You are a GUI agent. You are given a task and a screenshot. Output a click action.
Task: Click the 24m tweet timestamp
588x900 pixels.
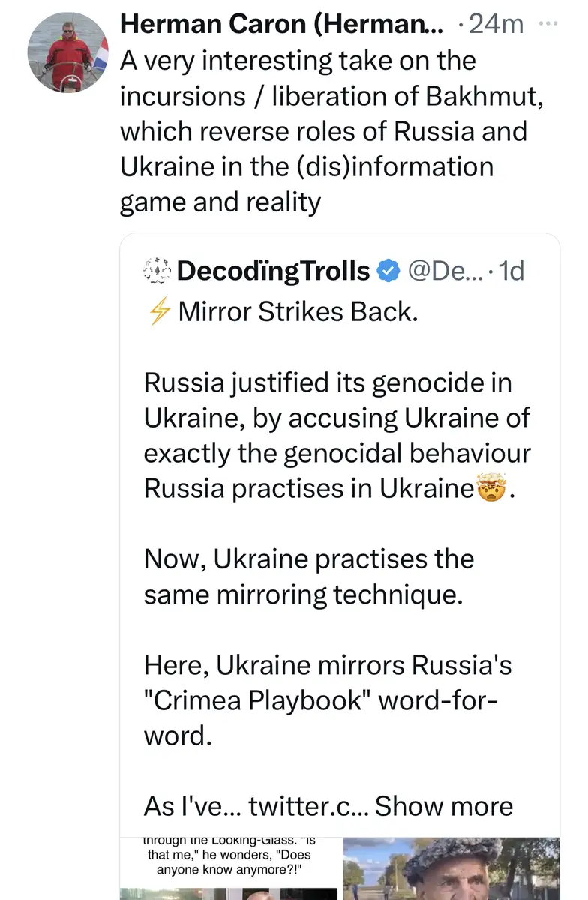pyautogui.click(x=495, y=25)
